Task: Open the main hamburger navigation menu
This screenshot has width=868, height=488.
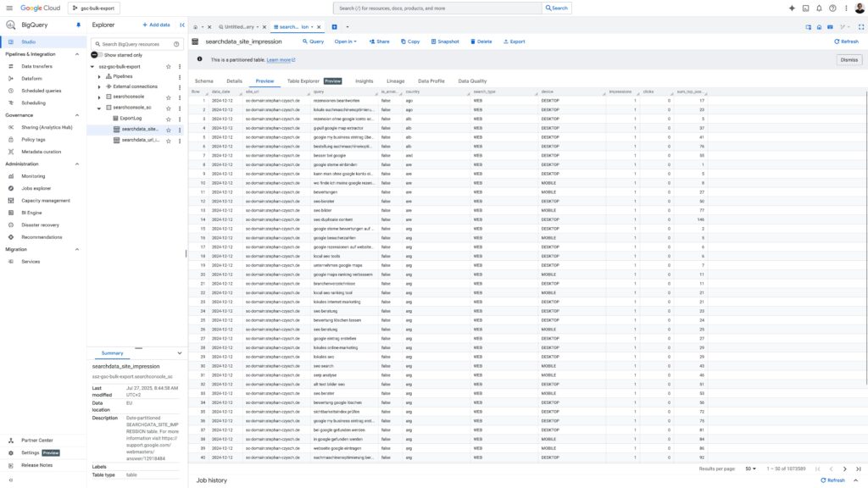Action: (x=8, y=8)
